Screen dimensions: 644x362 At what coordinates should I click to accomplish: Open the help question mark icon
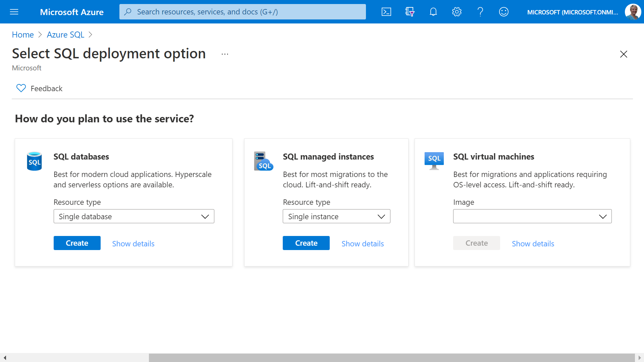coord(480,12)
